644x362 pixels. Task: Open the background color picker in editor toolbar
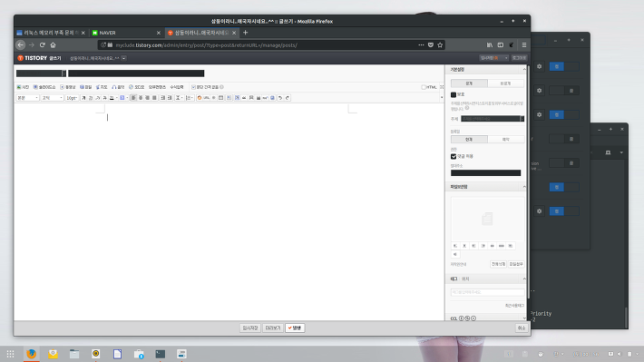123,98
